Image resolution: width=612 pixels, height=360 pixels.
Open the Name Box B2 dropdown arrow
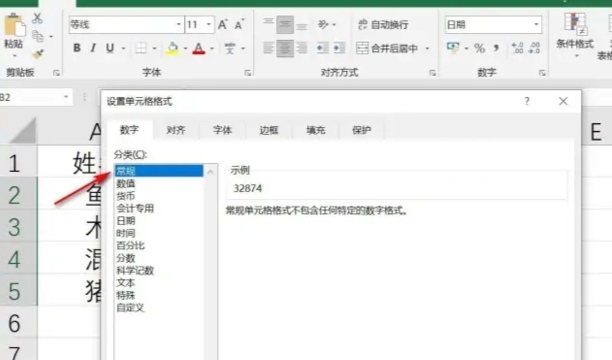[66, 96]
